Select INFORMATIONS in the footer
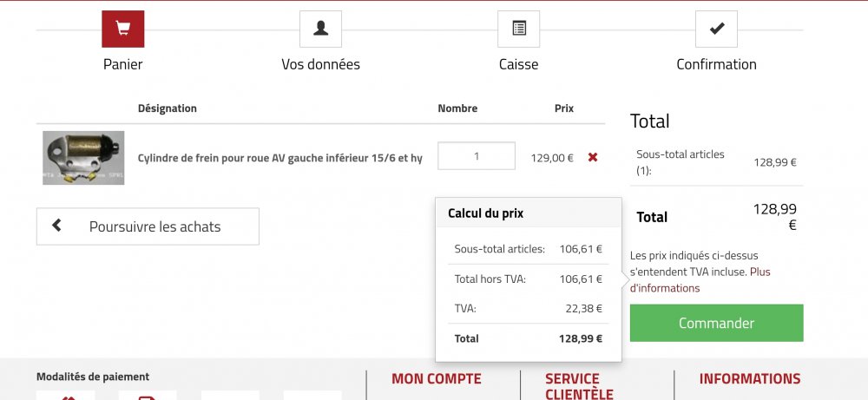Viewport: 868px width, 400px height. click(x=749, y=378)
